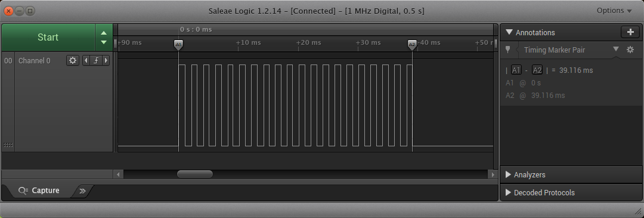
Task: Start the capture with the Start button
Action: pyautogui.click(x=48, y=38)
